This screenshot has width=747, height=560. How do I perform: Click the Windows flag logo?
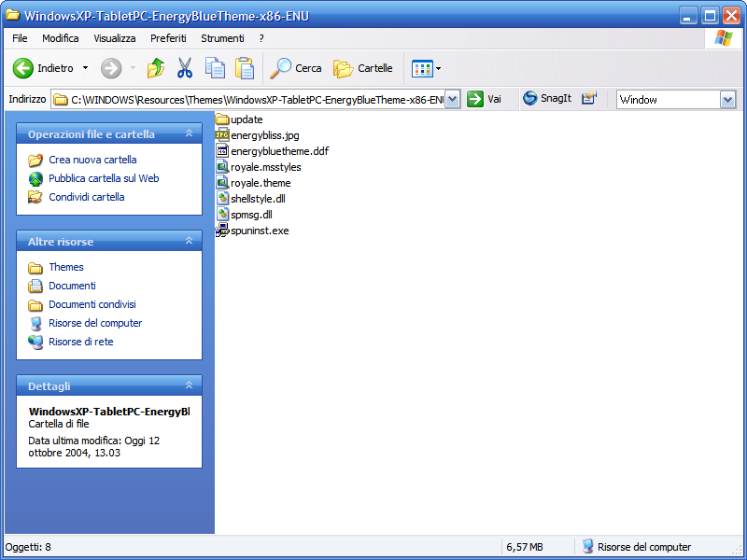coord(723,38)
